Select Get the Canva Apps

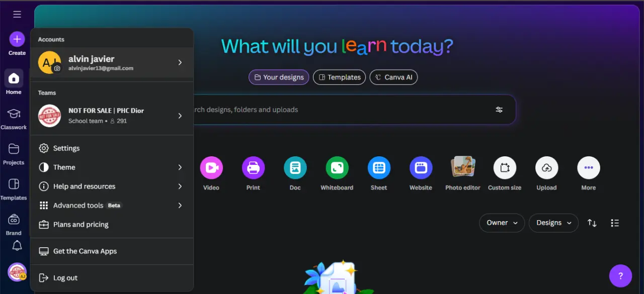(x=112, y=251)
